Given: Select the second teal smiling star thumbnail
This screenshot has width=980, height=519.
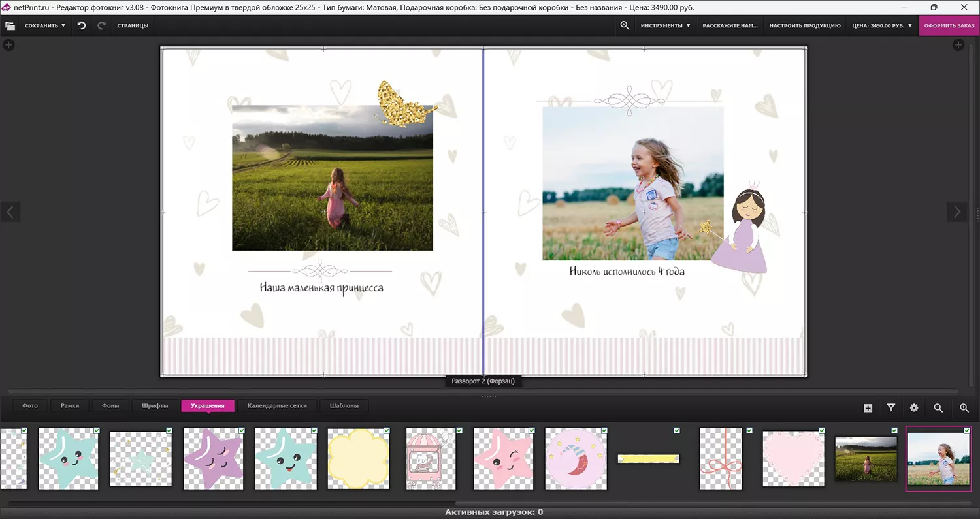Looking at the screenshot, I should point(286,458).
